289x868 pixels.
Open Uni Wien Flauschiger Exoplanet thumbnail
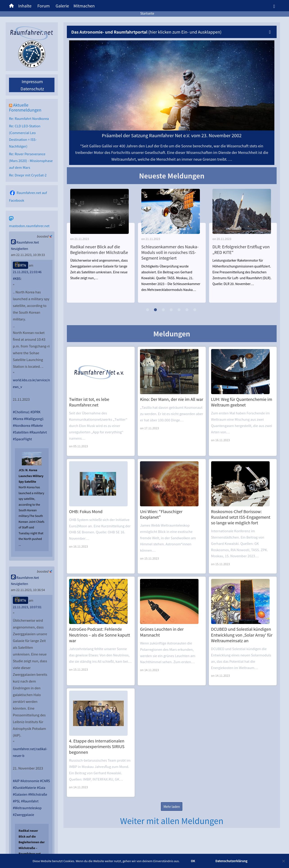pyautogui.click(x=169, y=484)
